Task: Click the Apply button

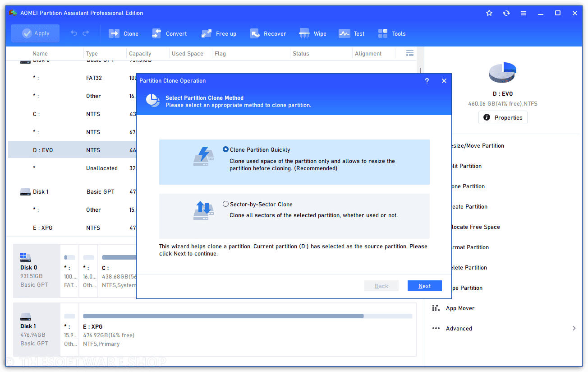Action: pos(35,33)
